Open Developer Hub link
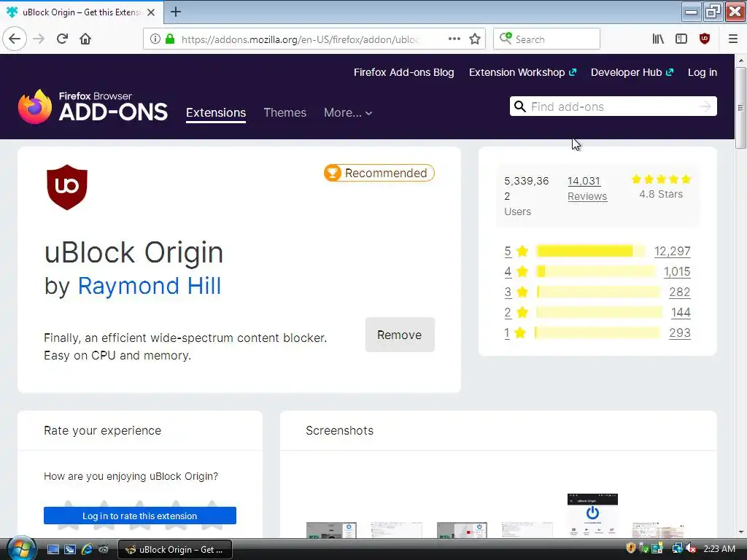 point(632,72)
